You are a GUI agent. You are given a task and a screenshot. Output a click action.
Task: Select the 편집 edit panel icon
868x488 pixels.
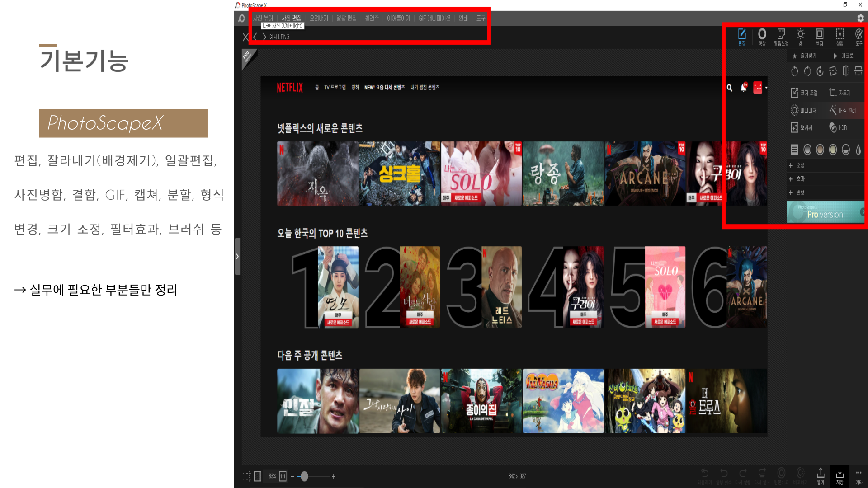point(742,37)
